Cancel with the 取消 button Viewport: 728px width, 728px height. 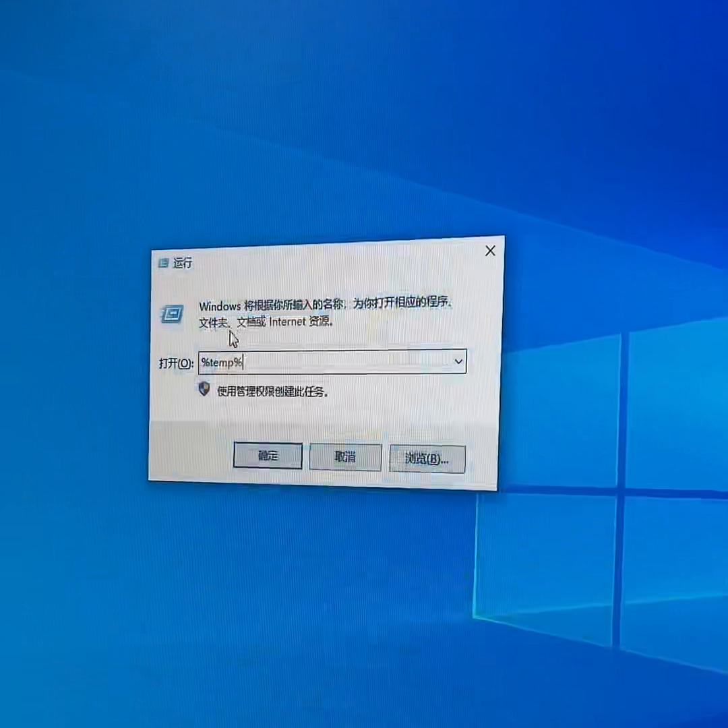coord(345,457)
